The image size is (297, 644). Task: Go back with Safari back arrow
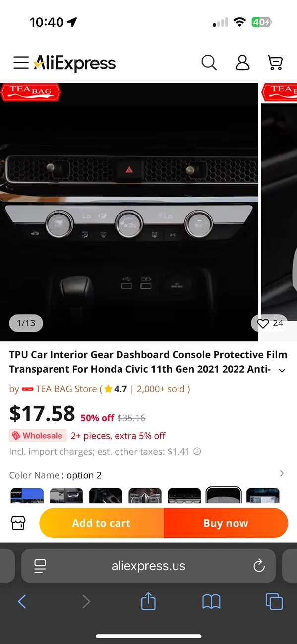22,601
